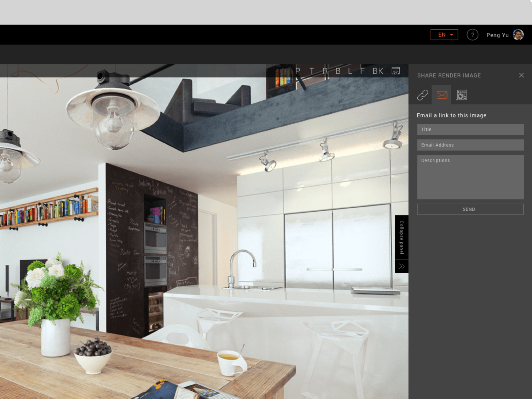Viewport: 532px width, 399px height.
Task: Select the L view
Action: (350, 71)
